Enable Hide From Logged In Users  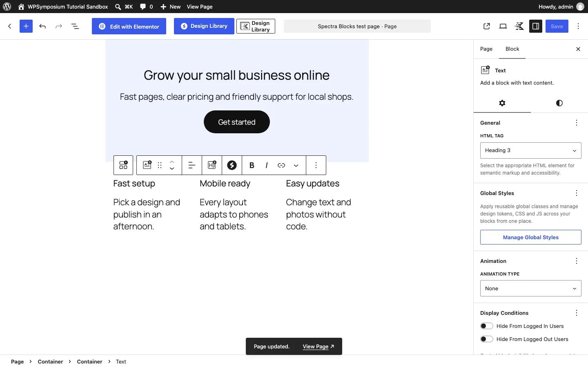[x=487, y=326]
